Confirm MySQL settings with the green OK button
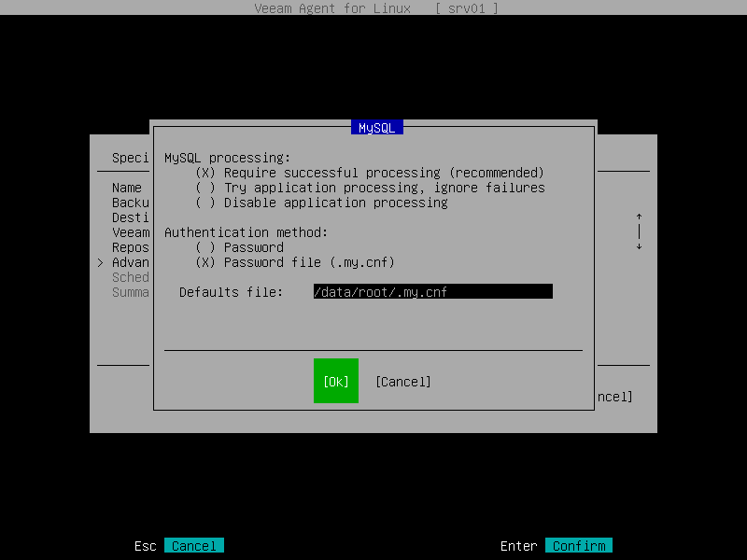Viewport: 747px width, 560px height. click(336, 381)
